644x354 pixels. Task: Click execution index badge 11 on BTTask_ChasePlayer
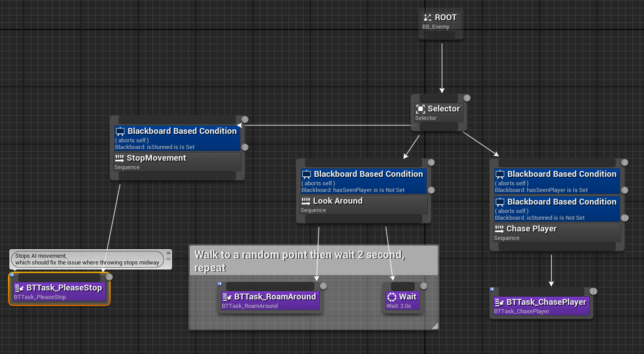point(593,291)
